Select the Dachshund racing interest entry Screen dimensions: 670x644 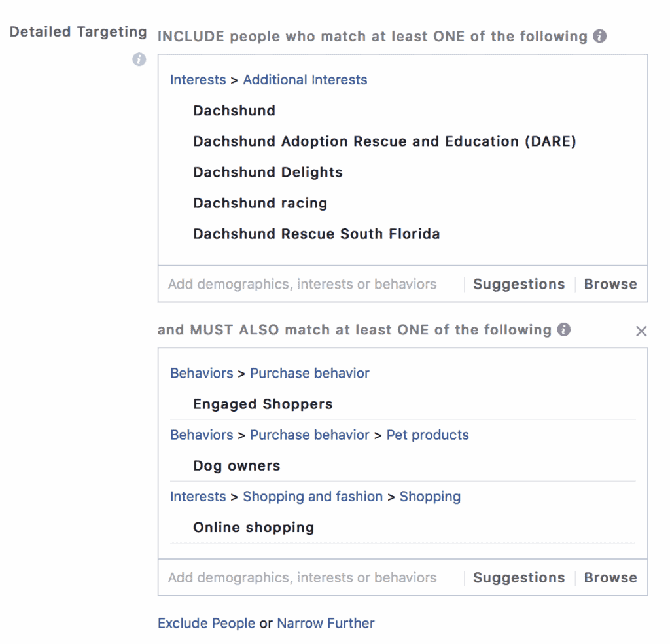click(x=260, y=203)
